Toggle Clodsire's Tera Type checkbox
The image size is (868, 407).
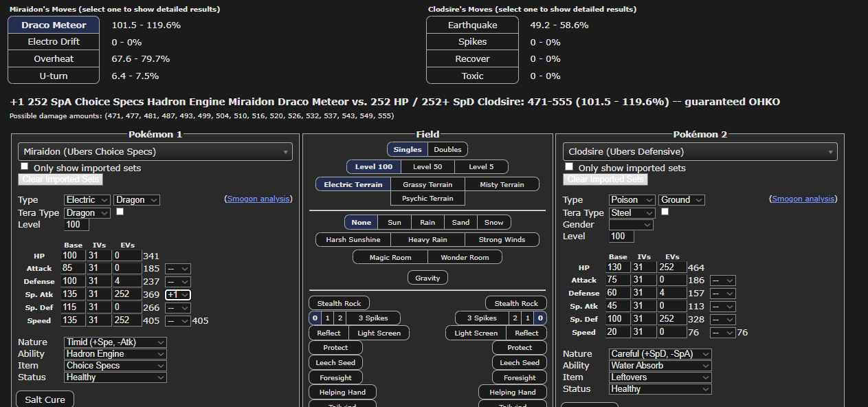click(665, 212)
